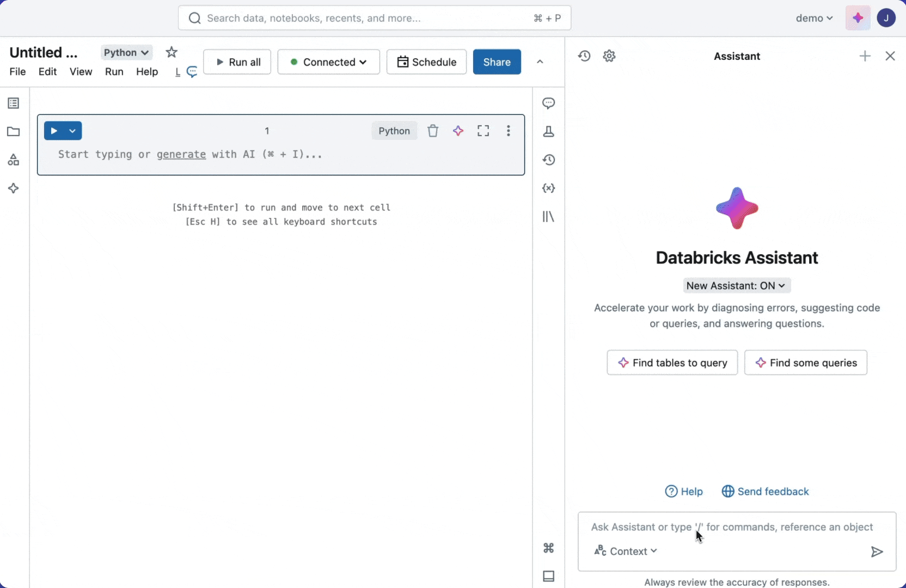
Task: Click the generate with AI link in cell
Action: point(181,155)
